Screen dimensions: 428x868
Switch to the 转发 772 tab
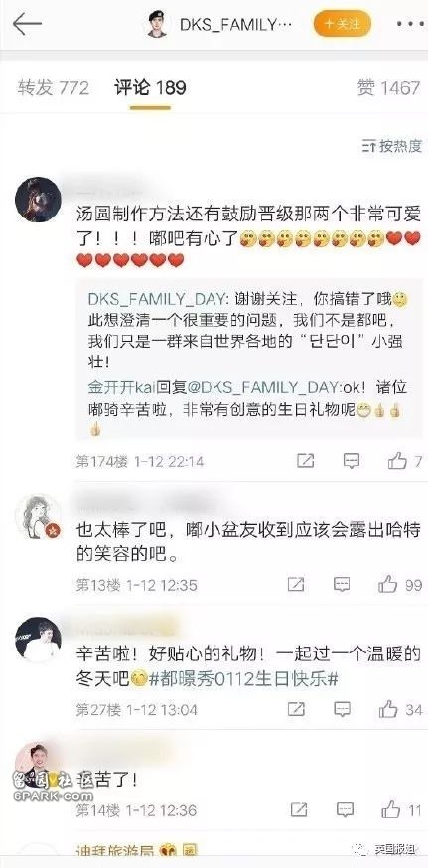point(54,88)
